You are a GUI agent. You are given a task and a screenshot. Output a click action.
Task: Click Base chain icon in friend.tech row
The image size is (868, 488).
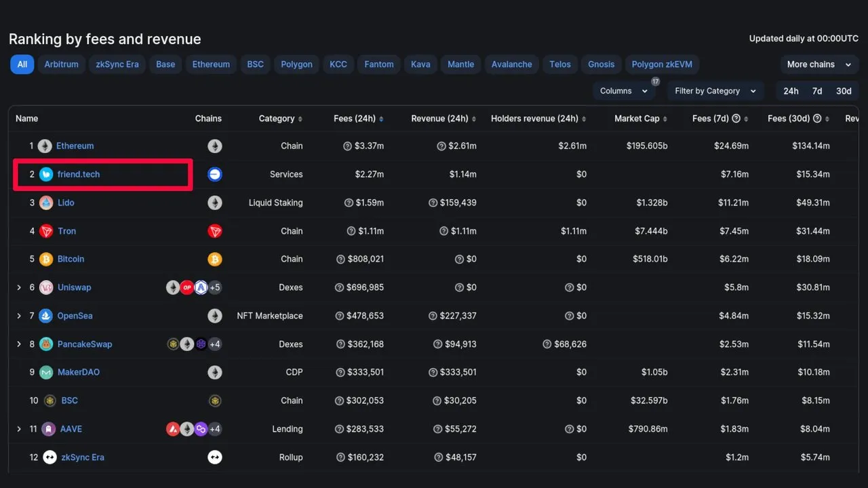pyautogui.click(x=215, y=174)
